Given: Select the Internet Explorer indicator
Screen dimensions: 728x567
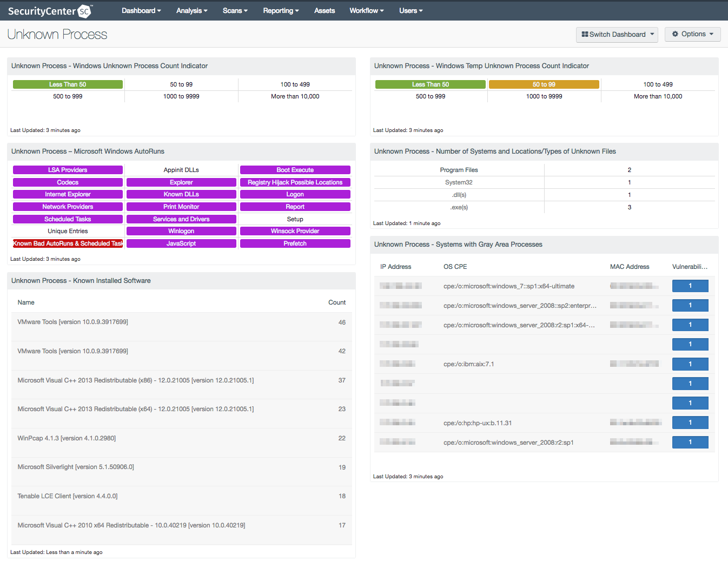Looking at the screenshot, I should tap(68, 194).
